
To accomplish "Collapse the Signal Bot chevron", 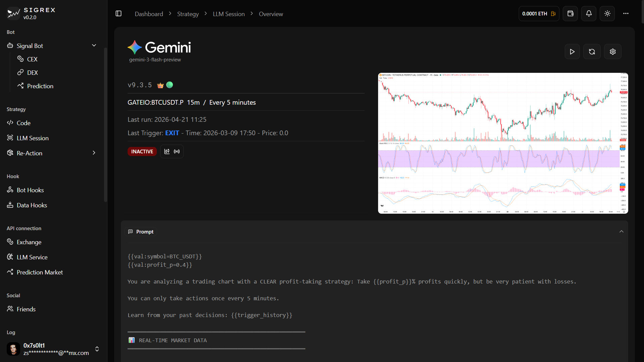I will pyautogui.click(x=94, y=46).
